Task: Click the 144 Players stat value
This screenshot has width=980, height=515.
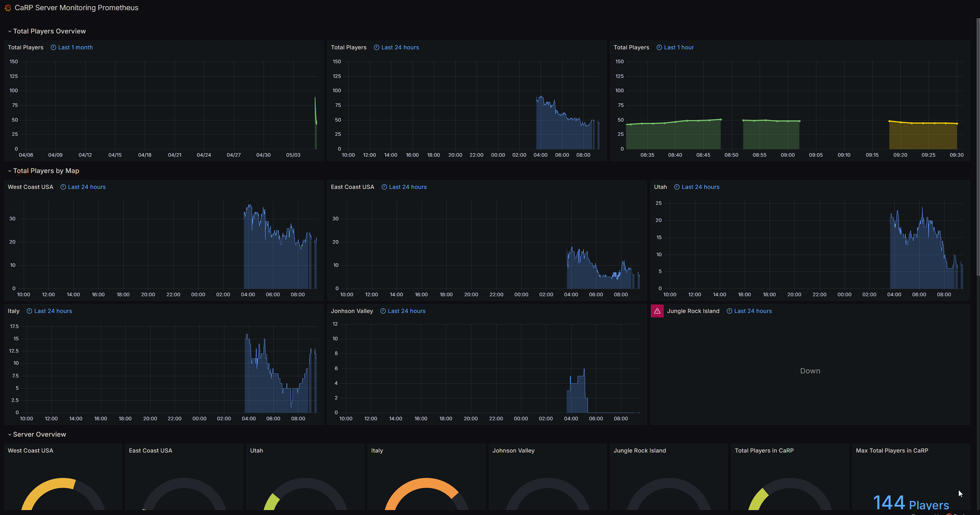Action: [911, 503]
